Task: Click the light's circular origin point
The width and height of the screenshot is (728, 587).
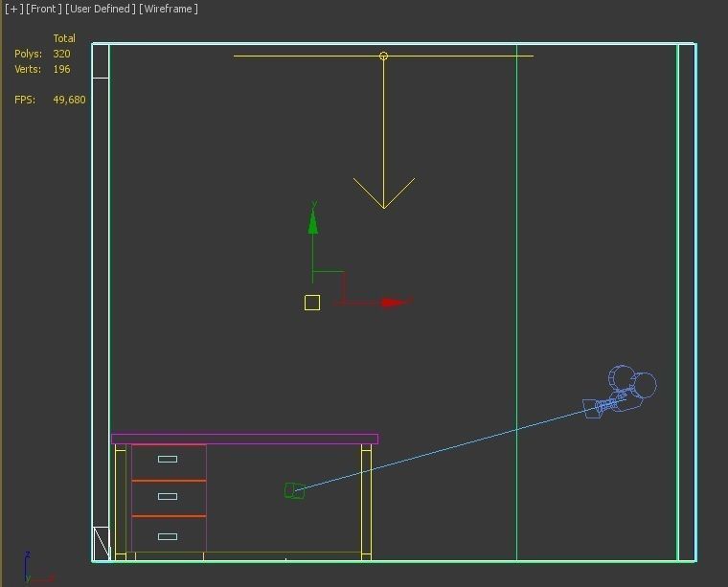Action: click(383, 56)
